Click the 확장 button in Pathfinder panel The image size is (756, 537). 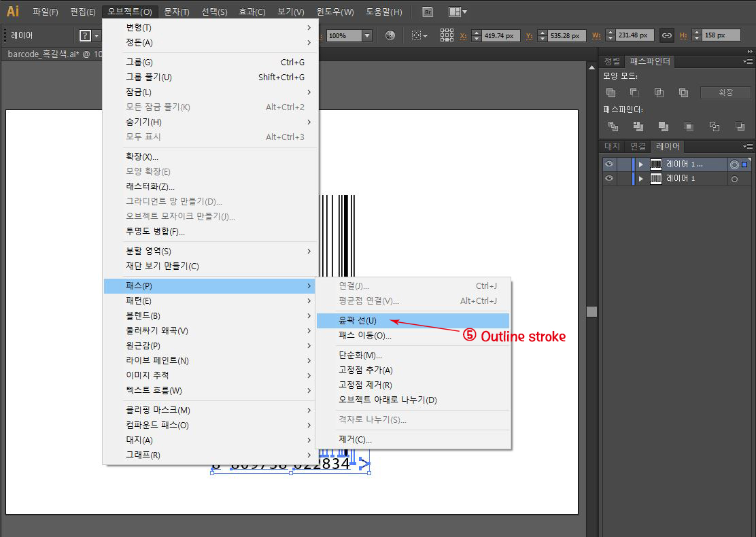(725, 92)
